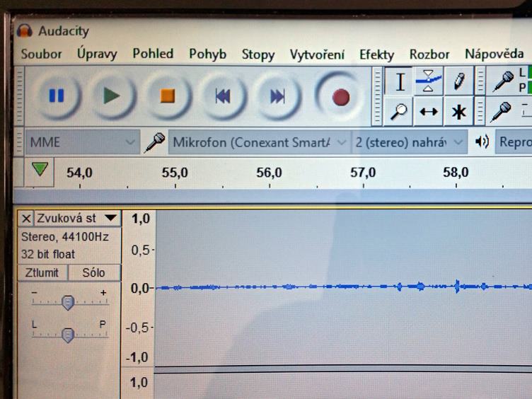Start recording with the red Record button
532x399 pixels.
(340, 98)
